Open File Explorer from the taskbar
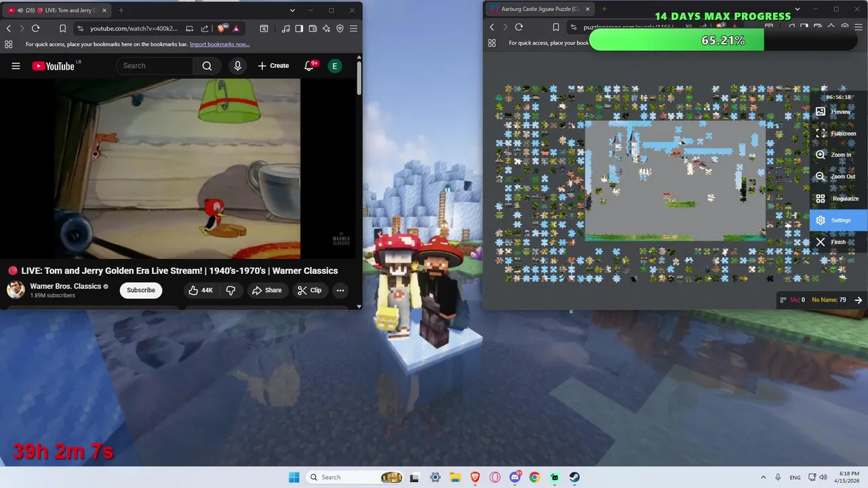The width and height of the screenshot is (868, 488). 455,477
